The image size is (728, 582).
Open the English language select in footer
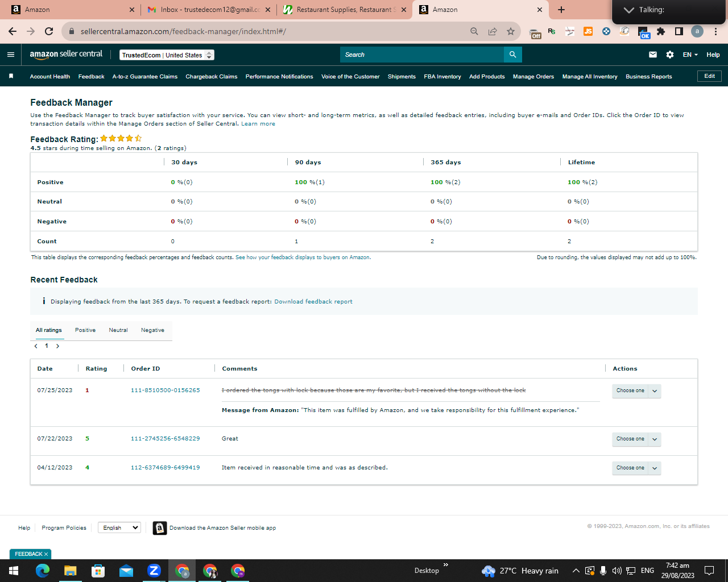tap(119, 527)
